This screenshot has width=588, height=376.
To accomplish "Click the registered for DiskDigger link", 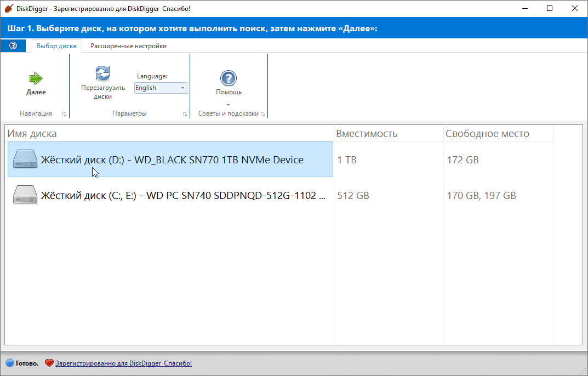I will pos(123,363).
